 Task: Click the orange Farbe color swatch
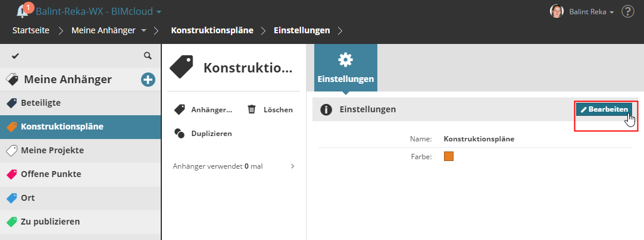pyautogui.click(x=449, y=157)
